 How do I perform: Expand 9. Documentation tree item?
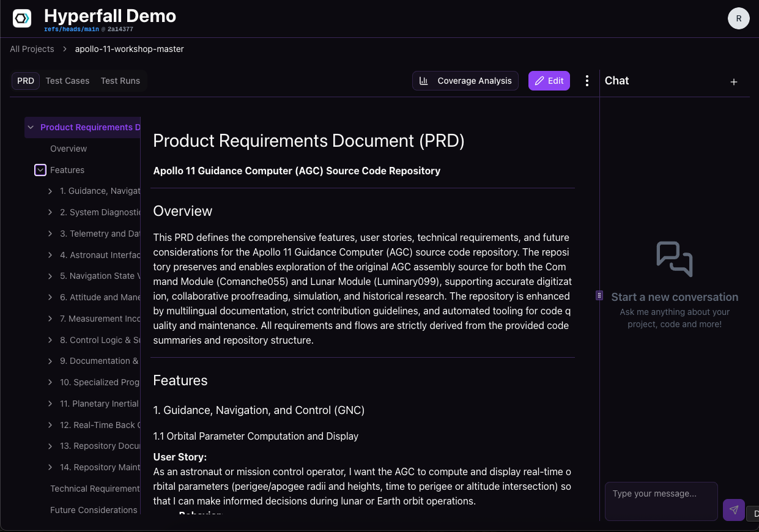point(50,361)
